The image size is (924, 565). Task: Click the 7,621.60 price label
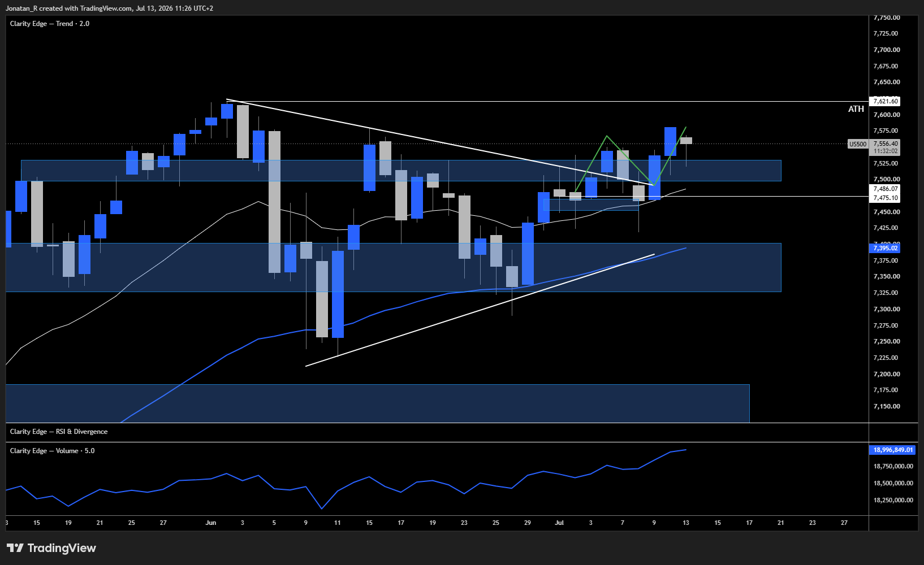click(x=886, y=101)
